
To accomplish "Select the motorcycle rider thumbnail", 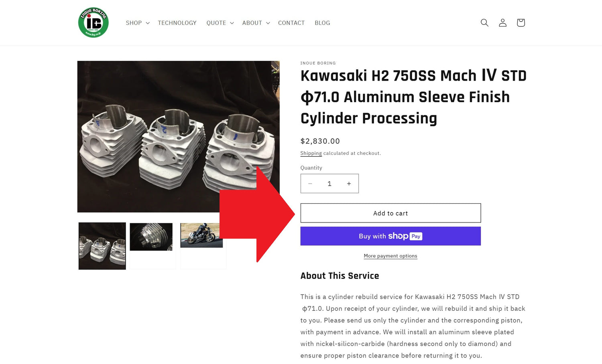I will pos(201,235).
